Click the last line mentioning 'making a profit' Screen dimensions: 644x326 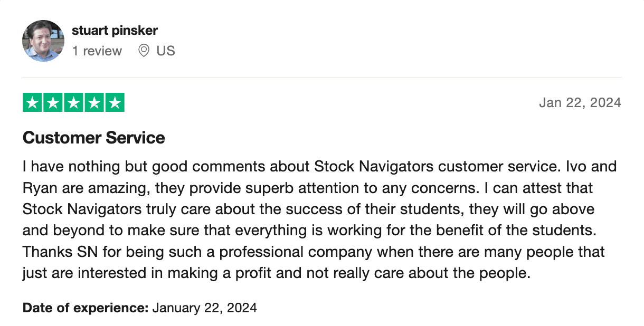pyautogui.click(x=275, y=273)
